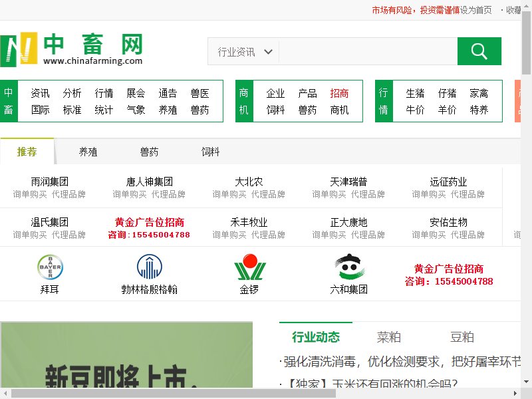Open 国际 in the 中畜 menu

point(40,110)
